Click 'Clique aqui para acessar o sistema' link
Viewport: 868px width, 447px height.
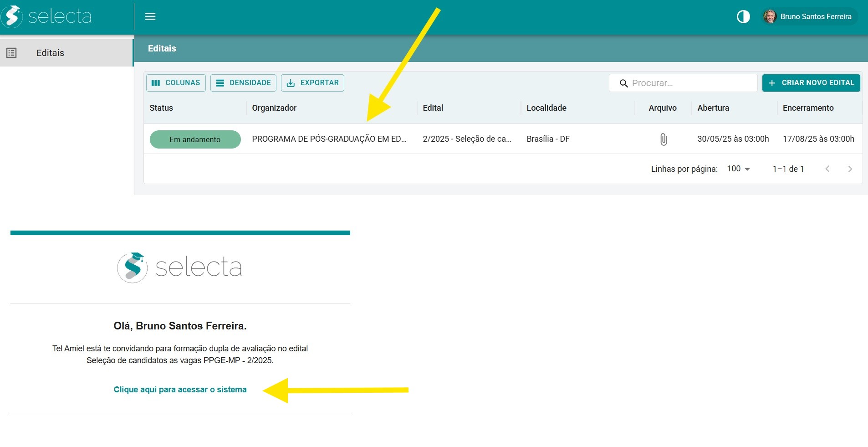point(180,390)
